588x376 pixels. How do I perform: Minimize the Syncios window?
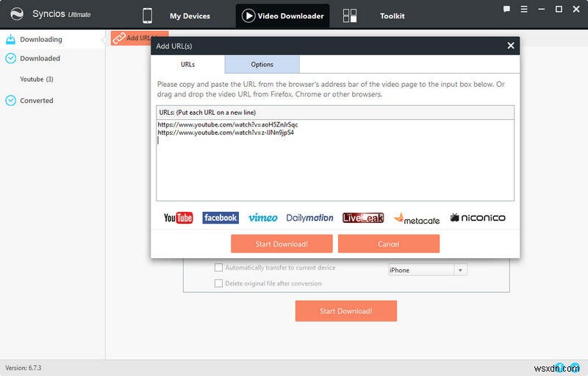click(x=541, y=9)
